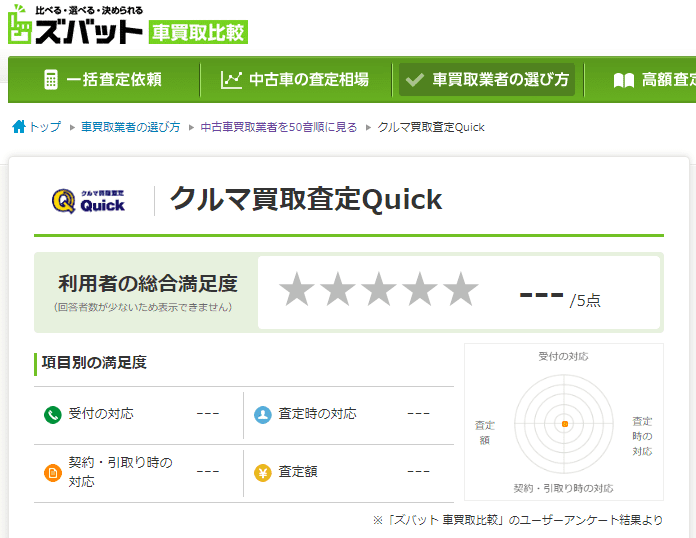Click the green phone icon for 受付の対応
This screenshot has width=696, height=538.
click(53, 415)
